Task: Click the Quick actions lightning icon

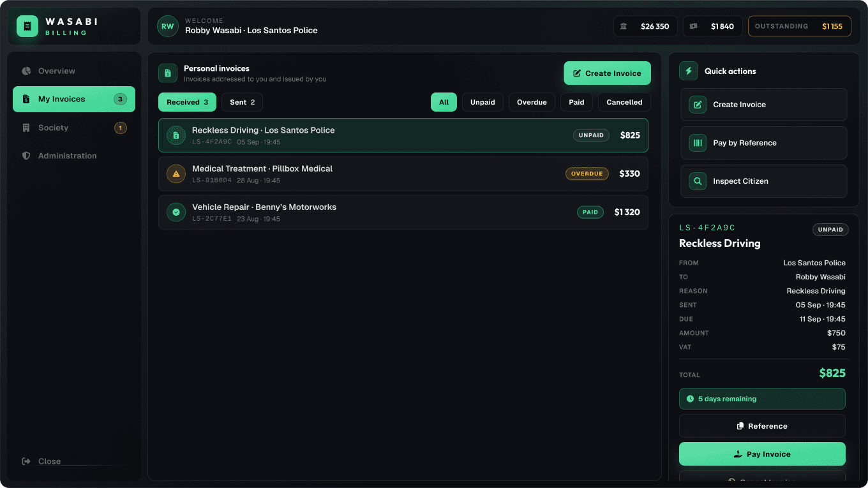Action: [x=689, y=71]
